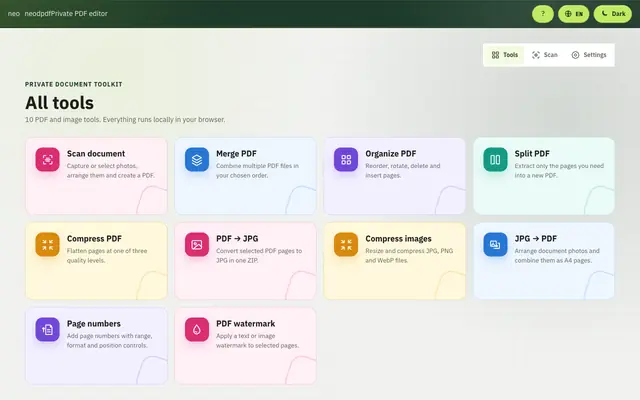640x400 pixels.
Task: Click the orange Compress images icon
Action: (x=346, y=244)
